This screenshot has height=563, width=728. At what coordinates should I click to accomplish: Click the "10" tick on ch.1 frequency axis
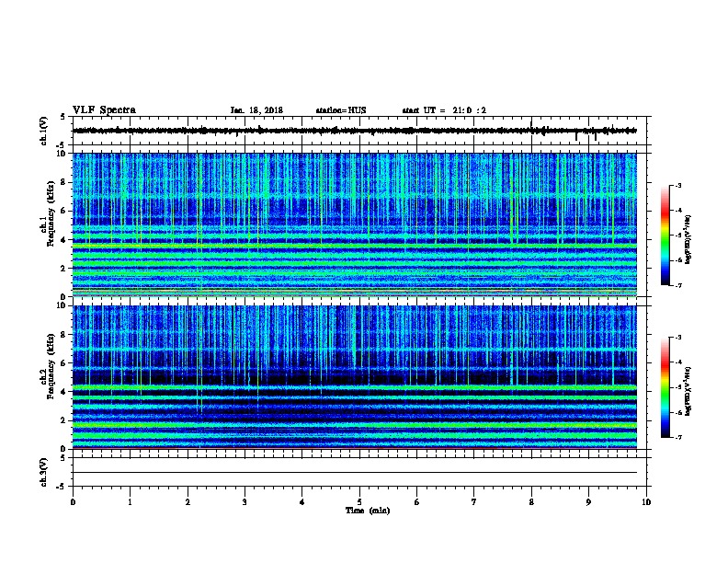coord(61,154)
